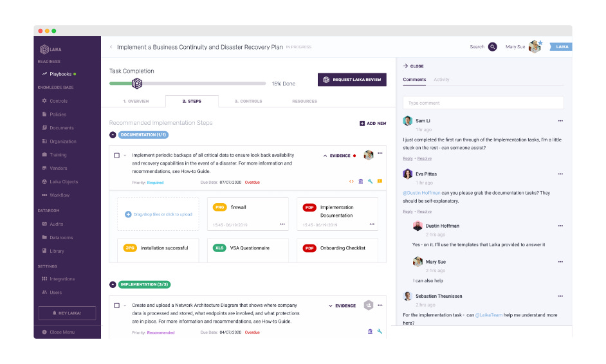Select the Comments tab

[414, 80]
